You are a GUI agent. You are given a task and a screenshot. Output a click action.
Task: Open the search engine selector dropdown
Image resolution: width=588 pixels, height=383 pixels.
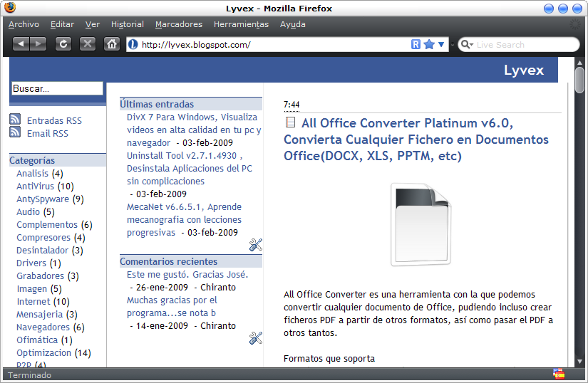[x=468, y=45]
